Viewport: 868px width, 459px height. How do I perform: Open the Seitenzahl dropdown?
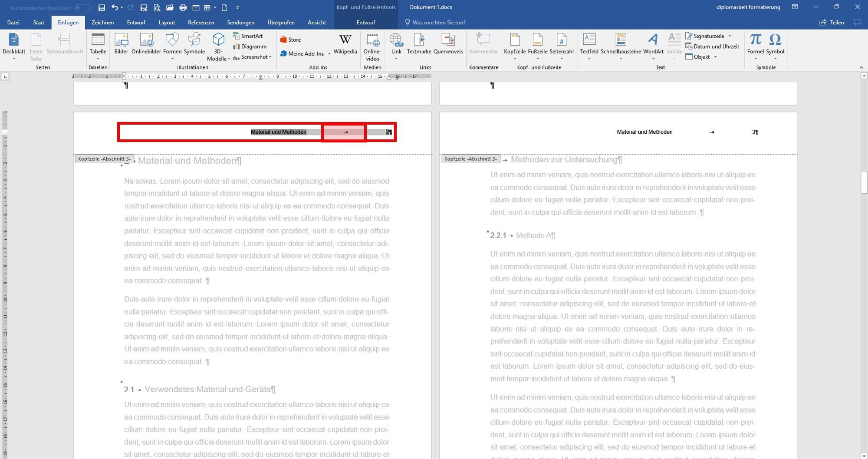click(x=562, y=59)
